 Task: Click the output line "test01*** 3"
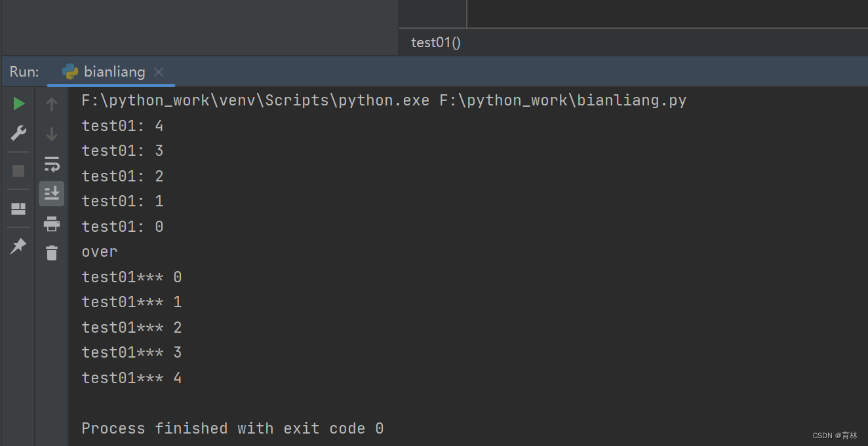point(132,352)
